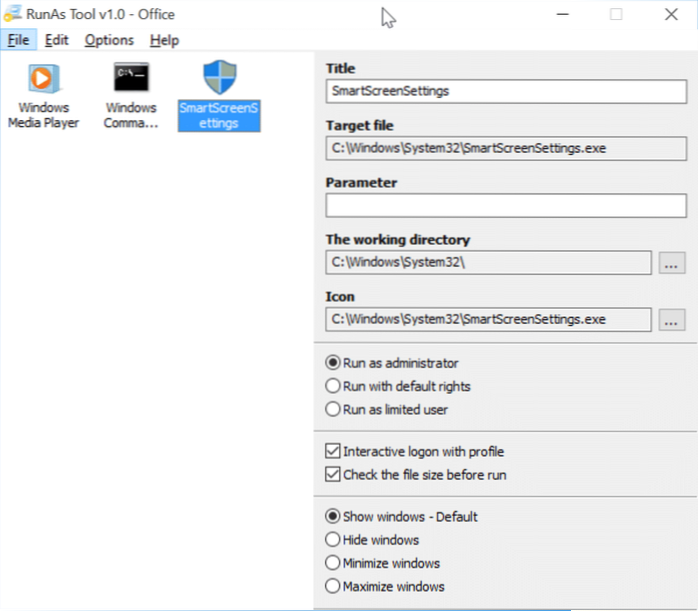Select Hide windows option

pyautogui.click(x=333, y=540)
